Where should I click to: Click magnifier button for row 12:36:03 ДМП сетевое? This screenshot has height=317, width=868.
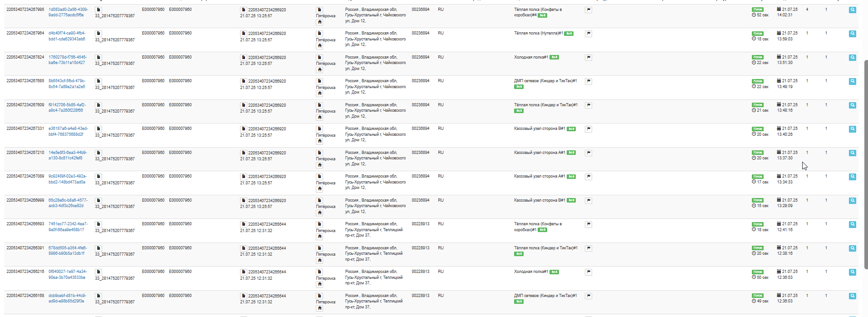853,296
